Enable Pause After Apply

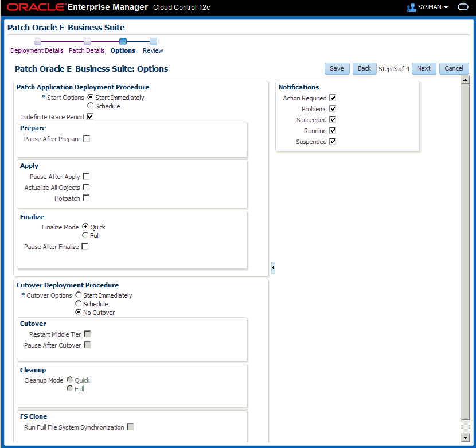coord(86,177)
